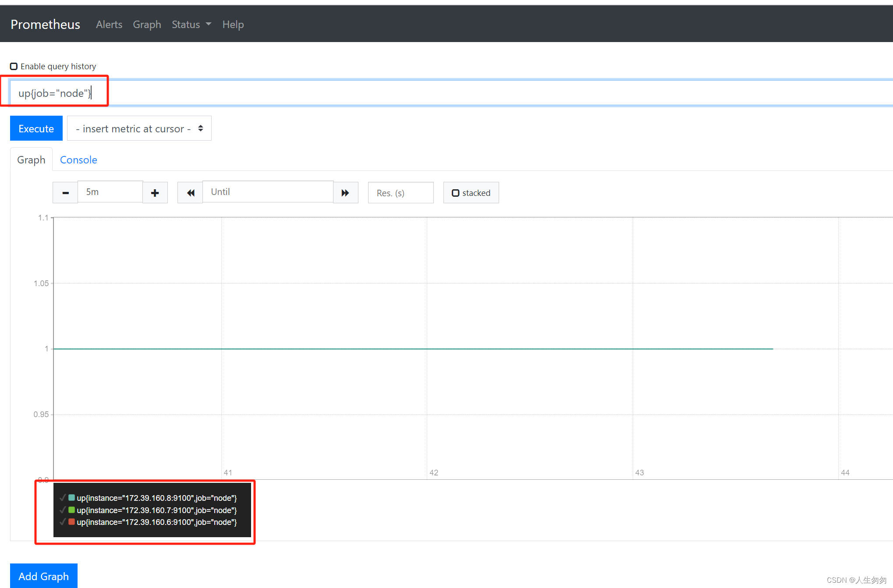Toggle checkmark for the 172.39.160.8 series
This screenshot has width=893, height=588.
click(x=63, y=498)
